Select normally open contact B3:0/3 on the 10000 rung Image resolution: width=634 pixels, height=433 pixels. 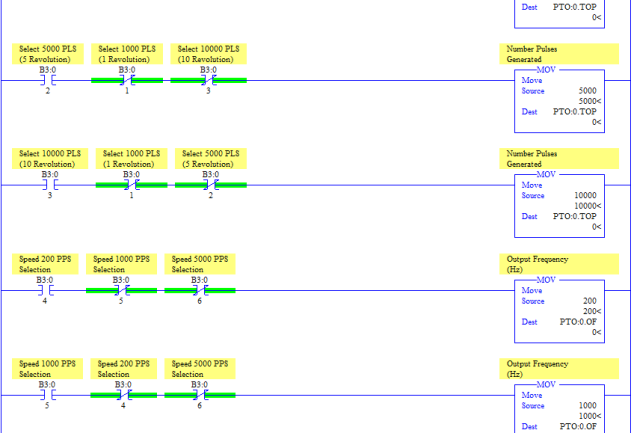[x=50, y=185]
